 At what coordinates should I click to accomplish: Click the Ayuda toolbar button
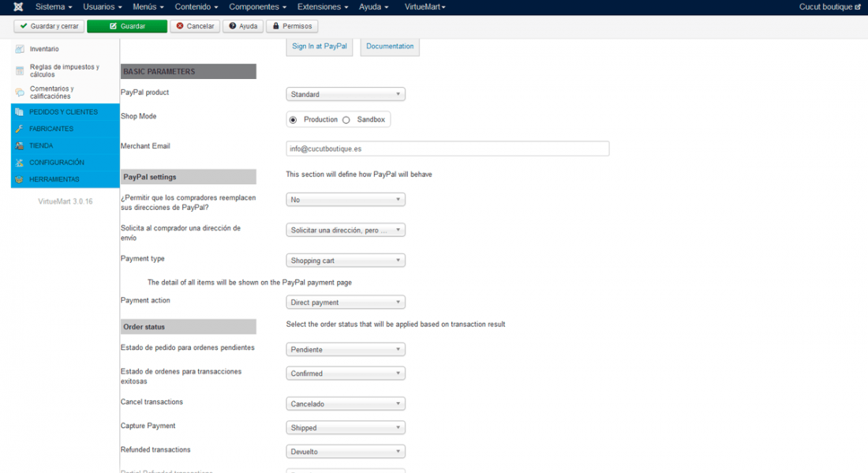[243, 26]
